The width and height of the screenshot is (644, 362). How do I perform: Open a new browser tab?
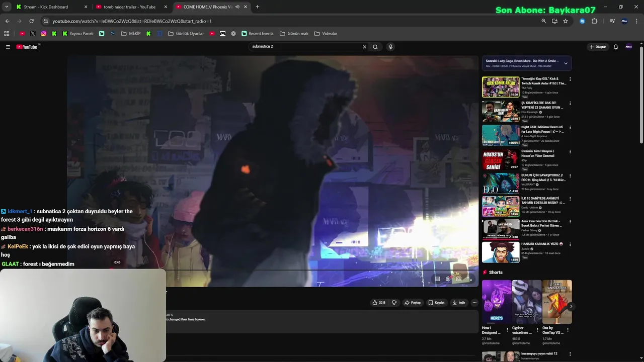[x=258, y=7]
